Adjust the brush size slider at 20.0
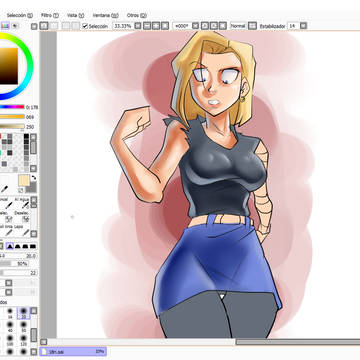The image size is (360, 360). pos(18,256)
